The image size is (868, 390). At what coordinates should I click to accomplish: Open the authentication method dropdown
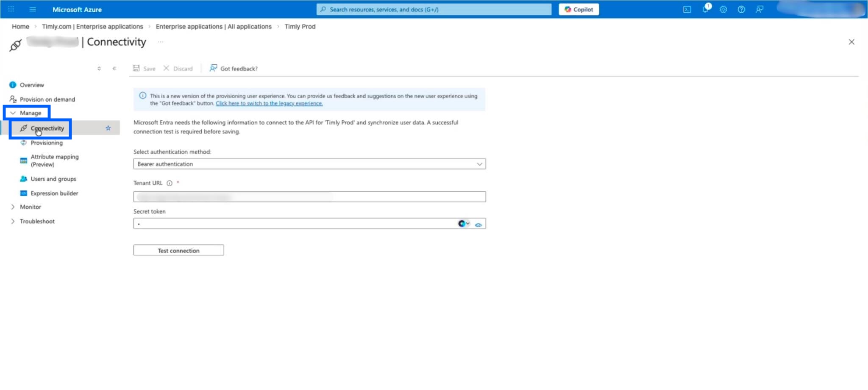point(309,164)
